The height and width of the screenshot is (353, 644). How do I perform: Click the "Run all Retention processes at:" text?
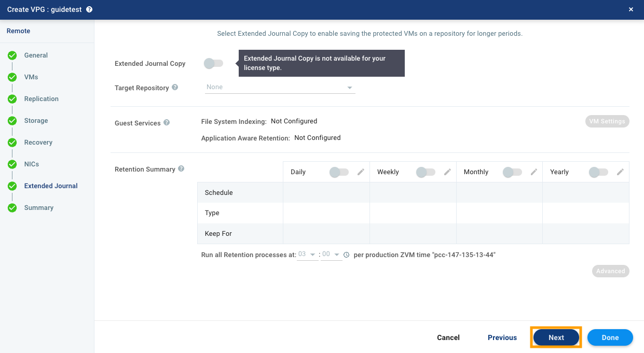click(249, 255)
